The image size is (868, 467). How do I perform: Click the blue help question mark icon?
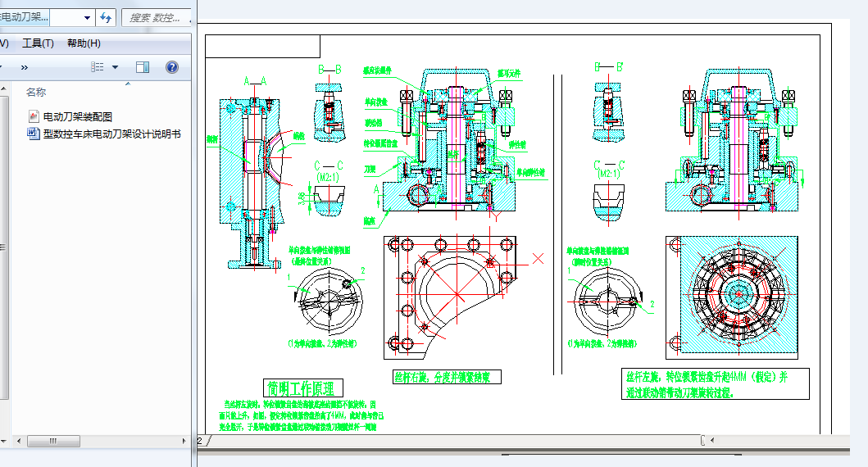coord(172,67)
